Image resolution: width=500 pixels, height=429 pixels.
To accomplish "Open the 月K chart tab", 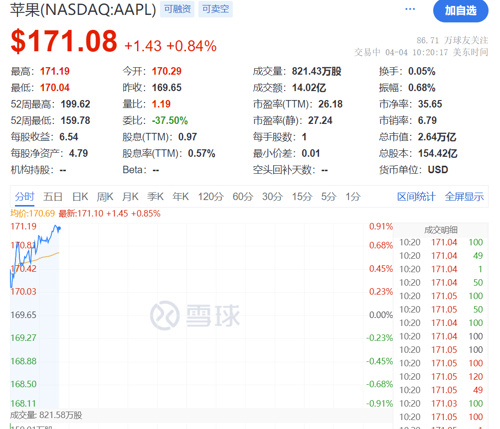I will coord(130,197).
